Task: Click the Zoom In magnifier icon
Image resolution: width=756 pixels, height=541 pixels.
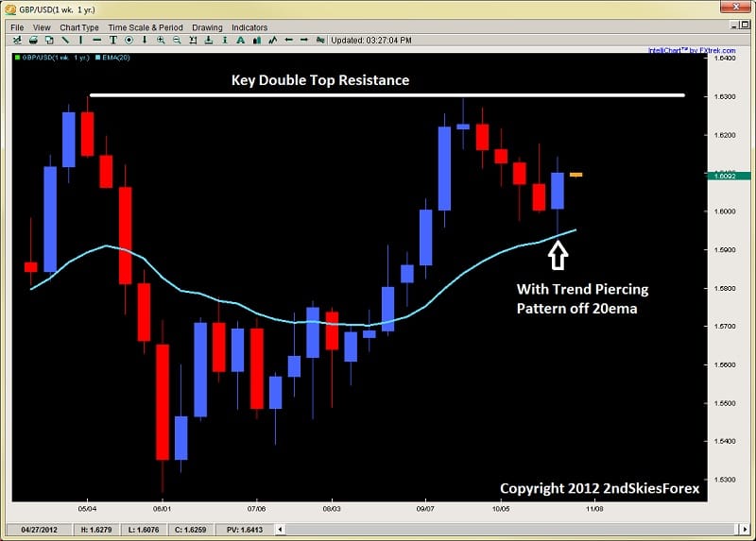Action: (x=161, y=41)
